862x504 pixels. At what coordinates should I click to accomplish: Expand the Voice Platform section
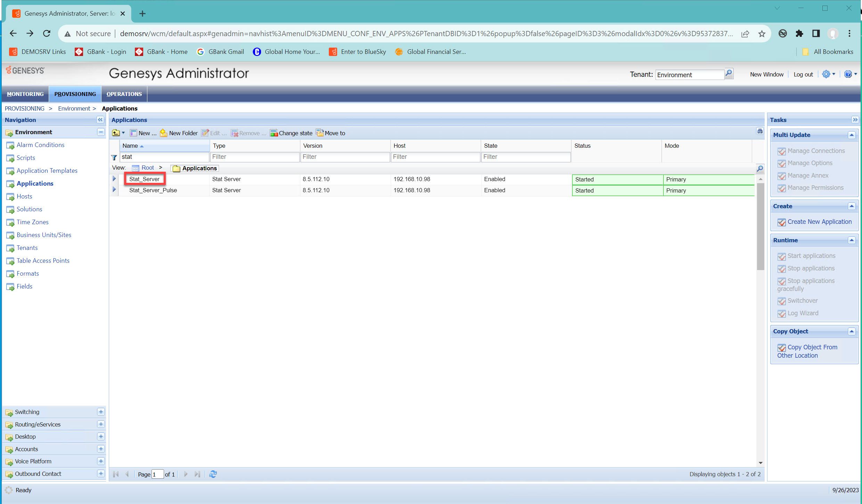tap(101, 461)
